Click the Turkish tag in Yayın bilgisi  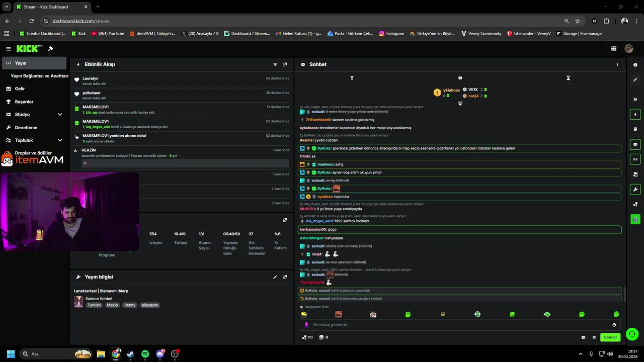(x=94, y=305)
